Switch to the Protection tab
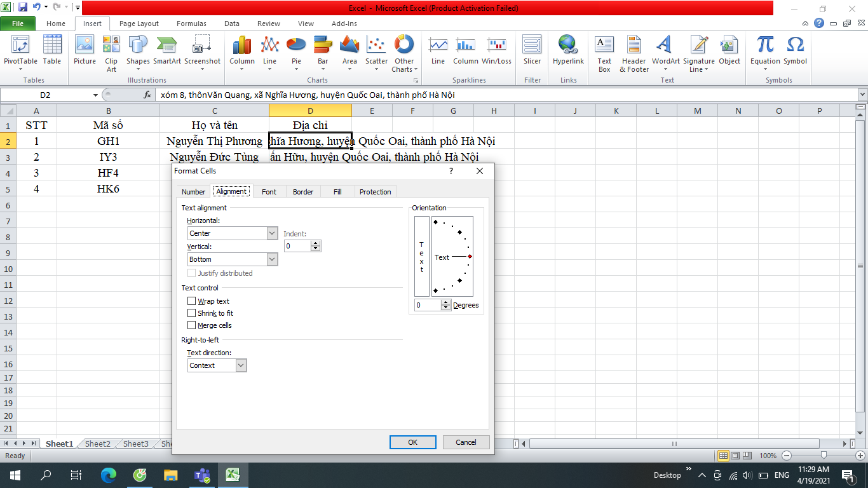The image size is (868, 488). [x=375, y=191]
